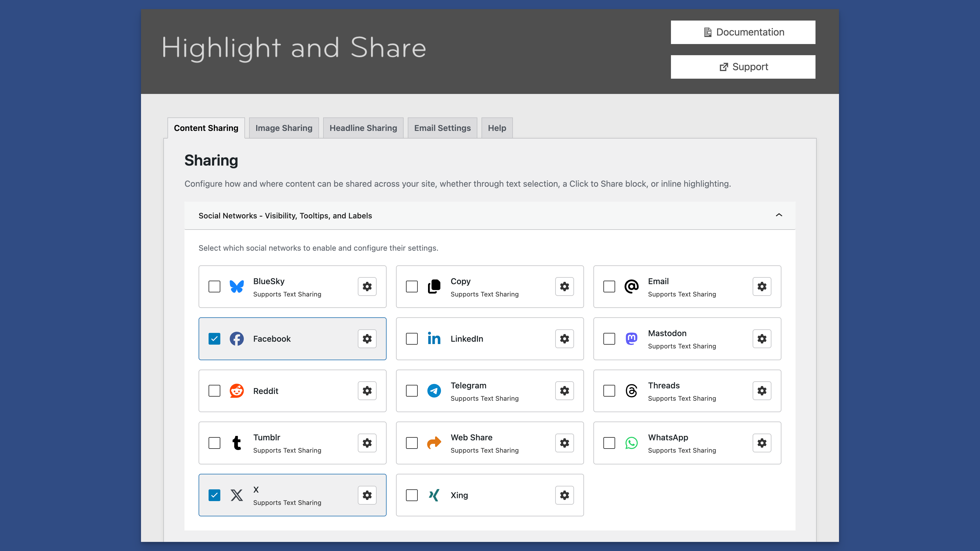980x551 pixels.
Task: Click the Facebook logo icon
Action: pyautogui.click(x=237, y=338)
